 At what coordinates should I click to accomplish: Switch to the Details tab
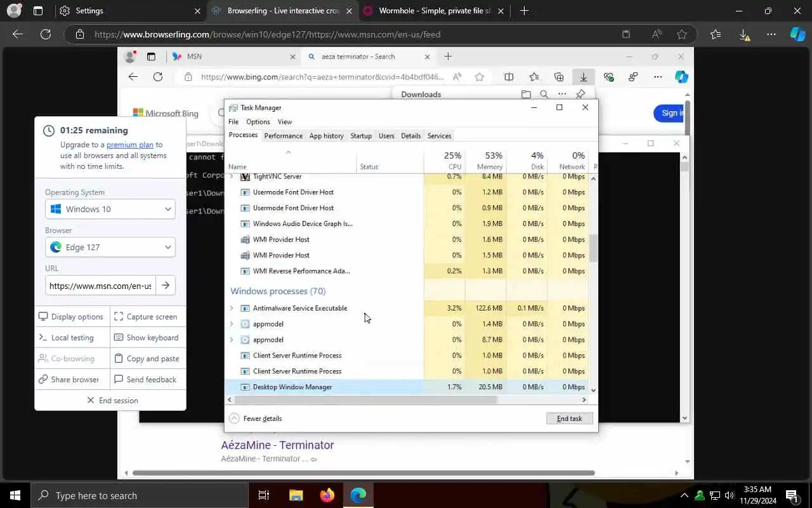point(411,136)
